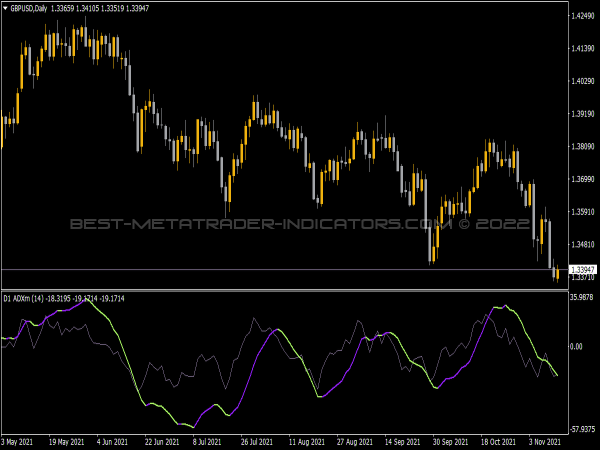The image size is (600, 450).
Task: Select the indicator scale minimum -57.9375
Action: 582,429
